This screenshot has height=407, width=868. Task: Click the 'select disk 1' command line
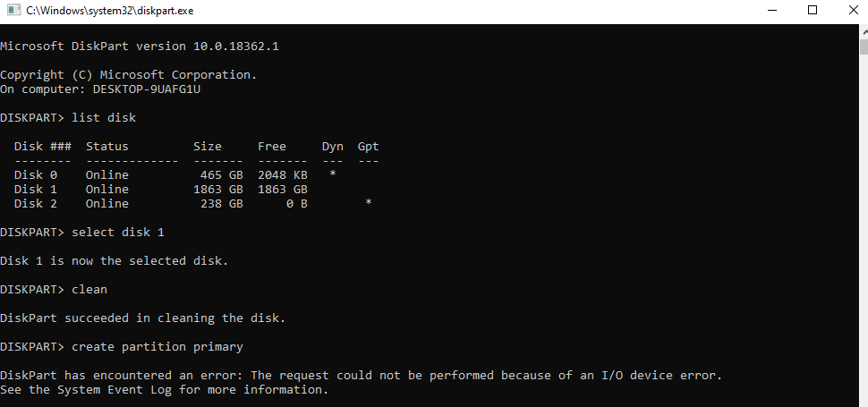point(82,233)
